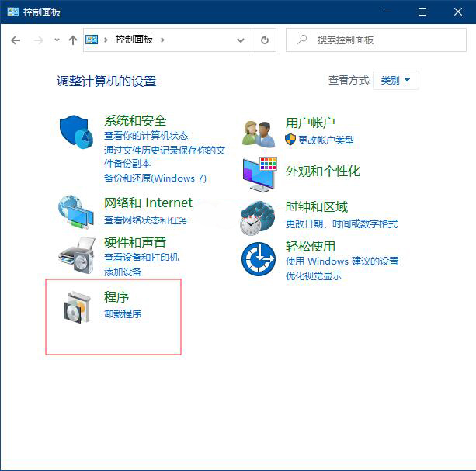Click the Control Panel icon in address bar
476x471 pixels.
92,40
